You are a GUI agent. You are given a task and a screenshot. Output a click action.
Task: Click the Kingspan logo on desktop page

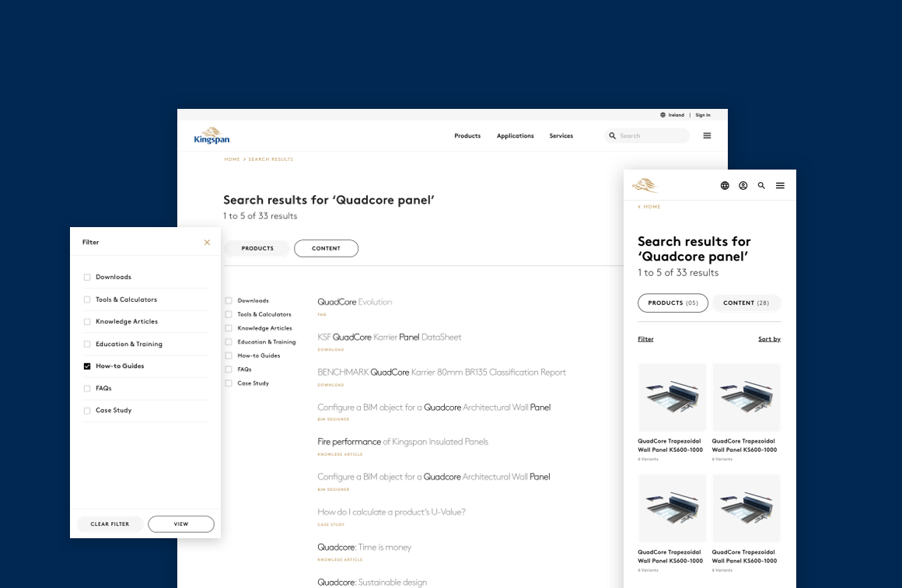(x=212, y=136)
